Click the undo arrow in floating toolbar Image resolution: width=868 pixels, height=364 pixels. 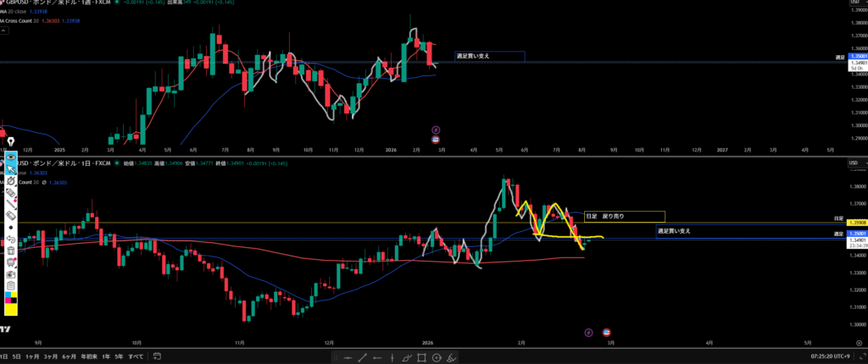pyautogui.click(x=11, y=239)
